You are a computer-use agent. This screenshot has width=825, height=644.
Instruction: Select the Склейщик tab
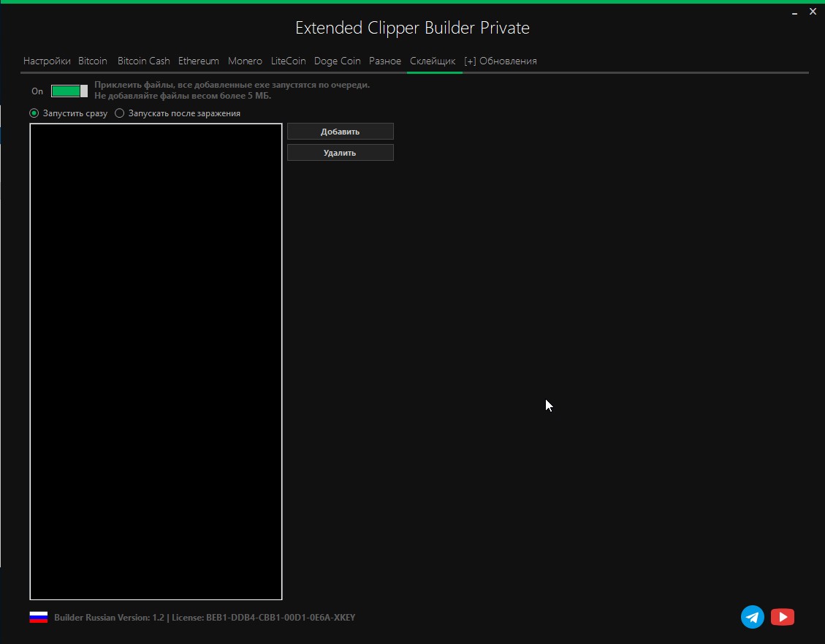433,61
